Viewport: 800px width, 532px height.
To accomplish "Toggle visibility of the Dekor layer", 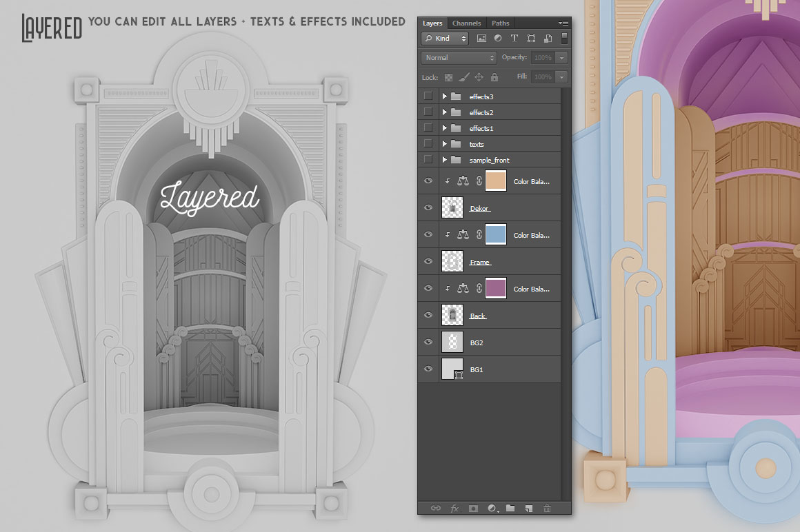I will (428, 207).
